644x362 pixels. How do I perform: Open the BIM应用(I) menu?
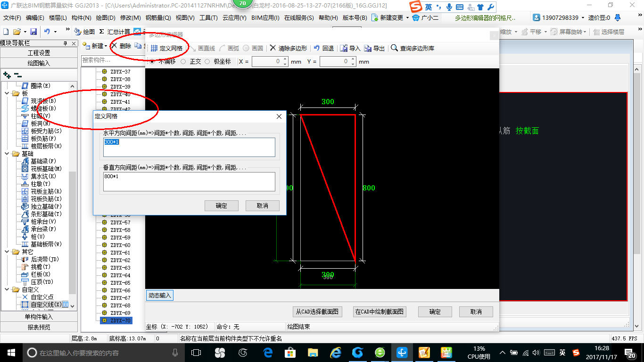[x=265, y=17]
